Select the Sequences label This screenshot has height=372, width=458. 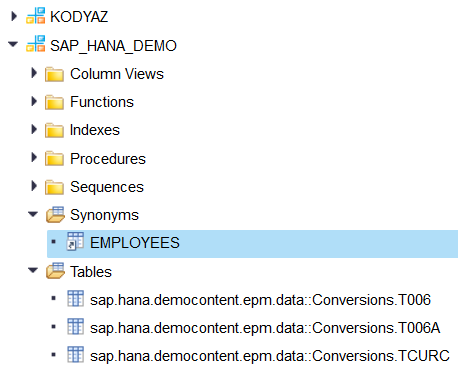[x=107, y=187]
